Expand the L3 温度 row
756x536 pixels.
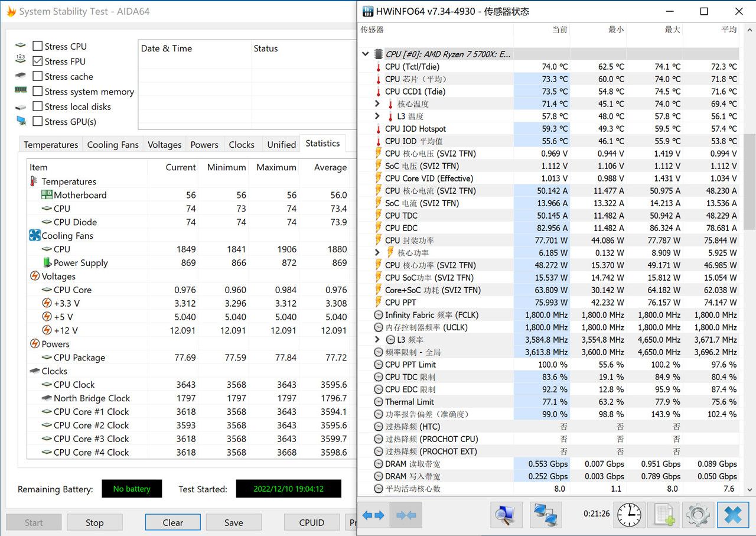click(378, 116)
